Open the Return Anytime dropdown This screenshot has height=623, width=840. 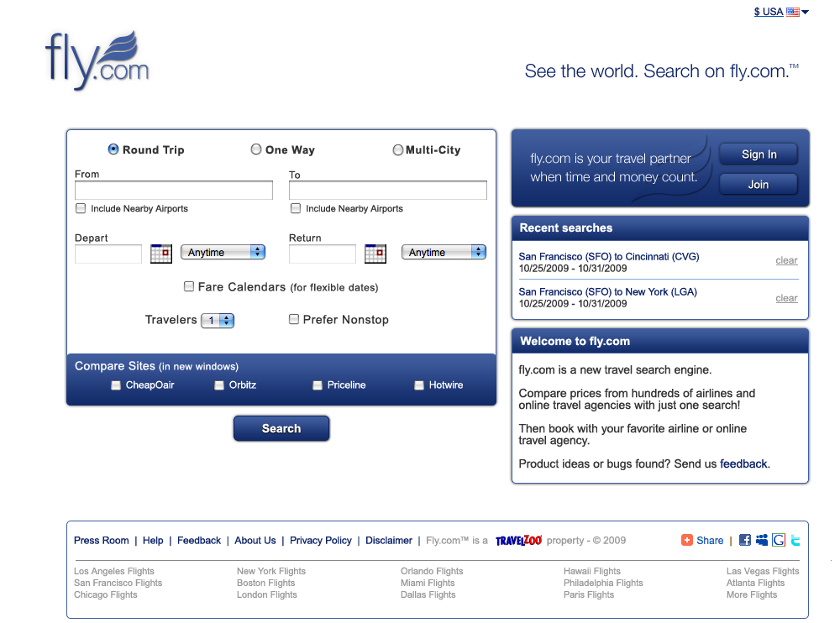(444, 253)
